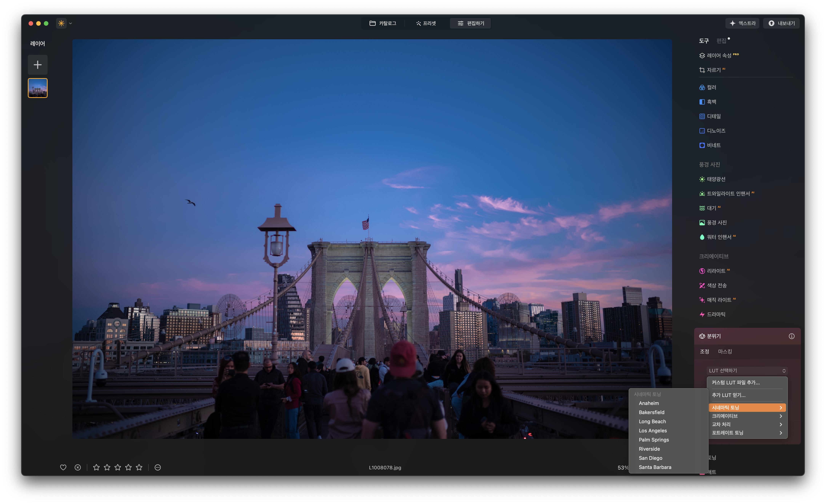The height and width of the screenshot is (504, 826).
Task: Click the 내보내기 export button
Action: tap(781, 23)
